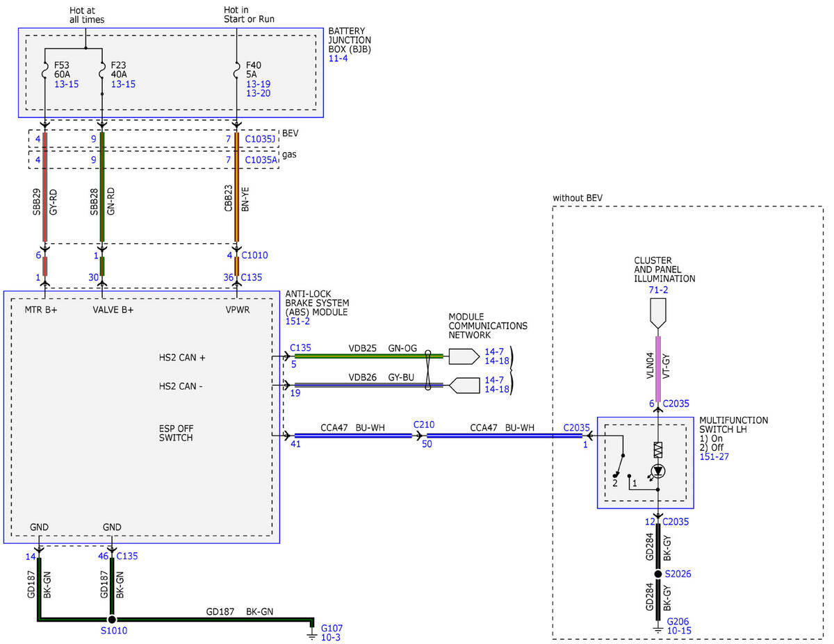Follow the 10-3 ground reference link
This screenshot has width=834, height=644.
pos(331,636)
